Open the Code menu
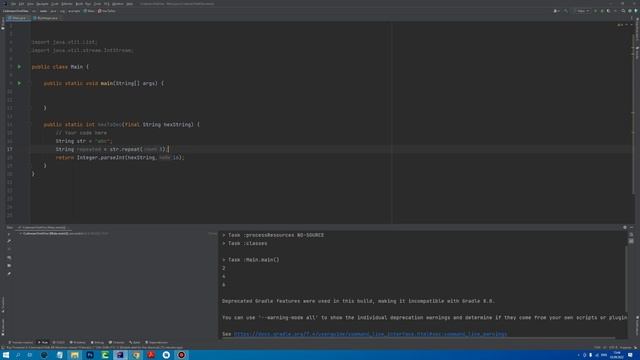 (55, 4)
